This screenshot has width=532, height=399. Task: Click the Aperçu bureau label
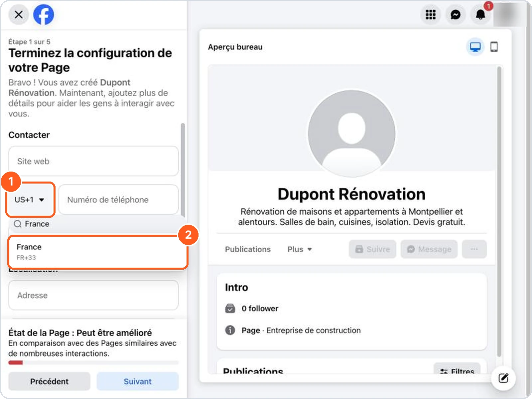235,47
